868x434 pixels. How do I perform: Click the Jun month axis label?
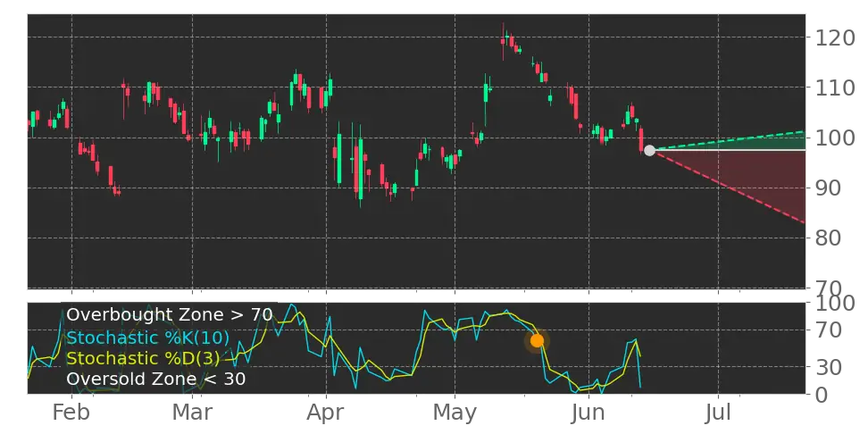click(x=588, y=413)
